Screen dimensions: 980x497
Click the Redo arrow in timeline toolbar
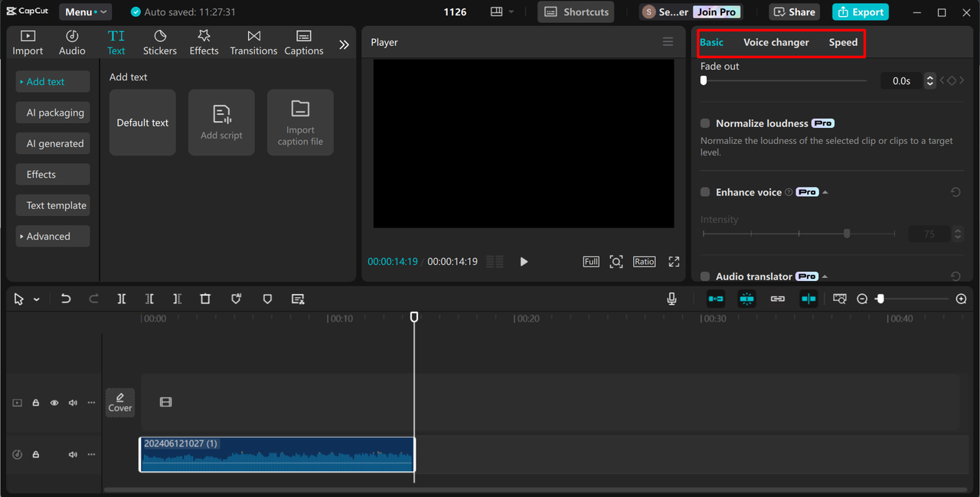[x=93, y=299]
